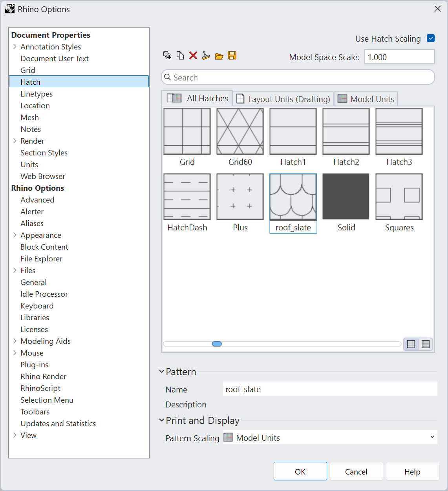
Task: Open the Mesh settings page
Action: click(29, 117)
